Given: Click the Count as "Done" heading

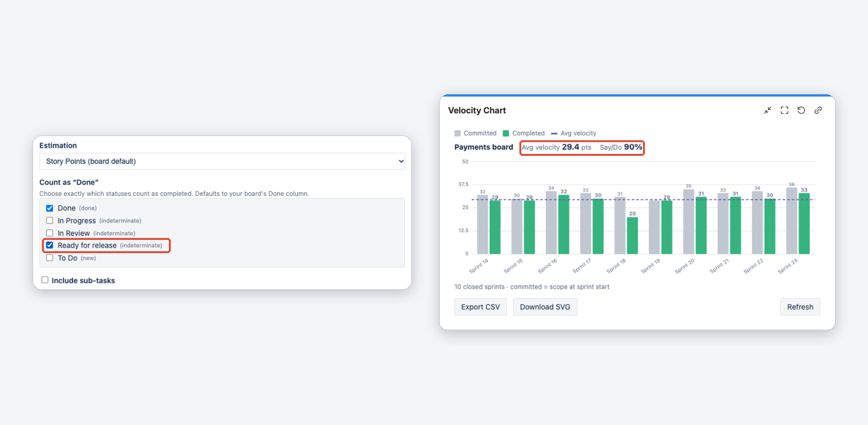Looking at the screenshot, I should (69, 182).
